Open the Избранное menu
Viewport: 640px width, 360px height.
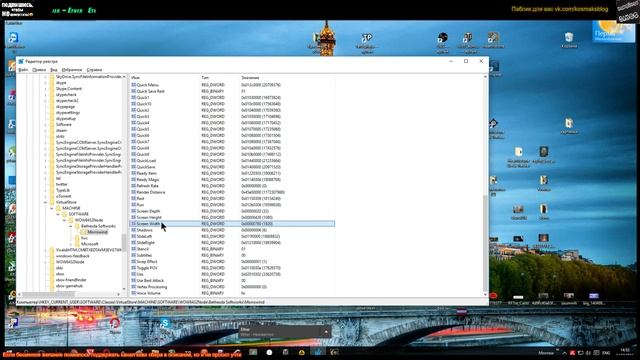[x=72, y=70]
